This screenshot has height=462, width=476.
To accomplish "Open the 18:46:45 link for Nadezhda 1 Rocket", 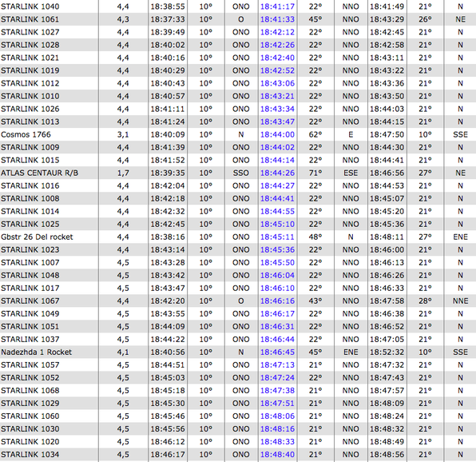I will click(277, 352).
